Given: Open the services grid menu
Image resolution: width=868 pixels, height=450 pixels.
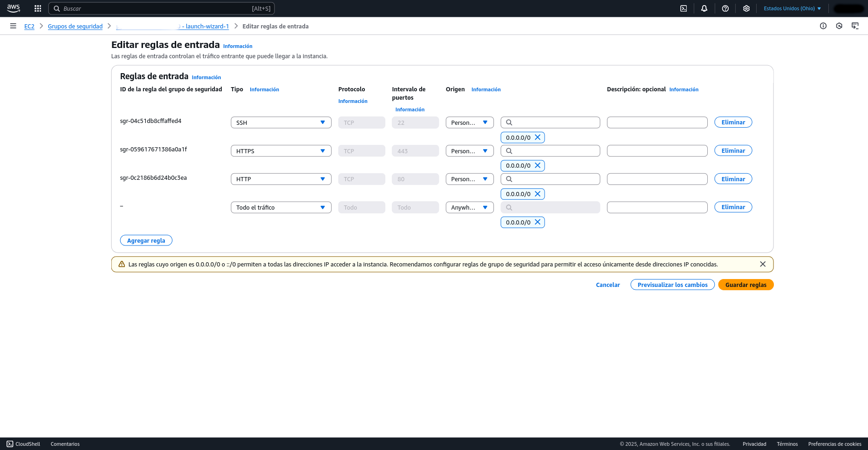Looking at the screenshot, I should 38,8.
